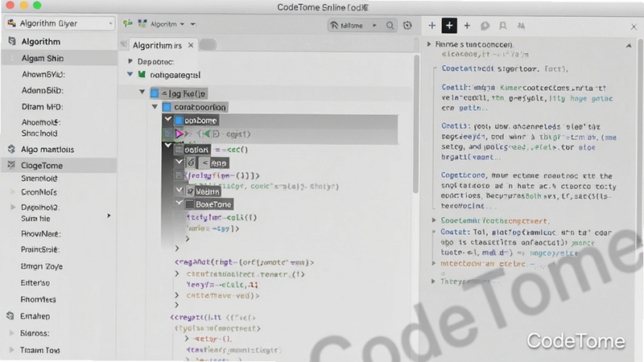Toggle the checkbox beside ootion
The image size is (644, 362).
[179, 150]
